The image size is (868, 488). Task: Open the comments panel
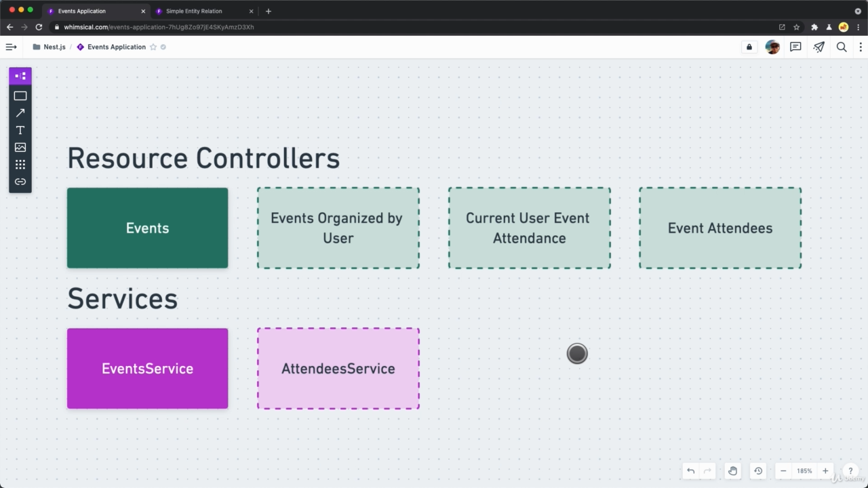click(795, 47)
